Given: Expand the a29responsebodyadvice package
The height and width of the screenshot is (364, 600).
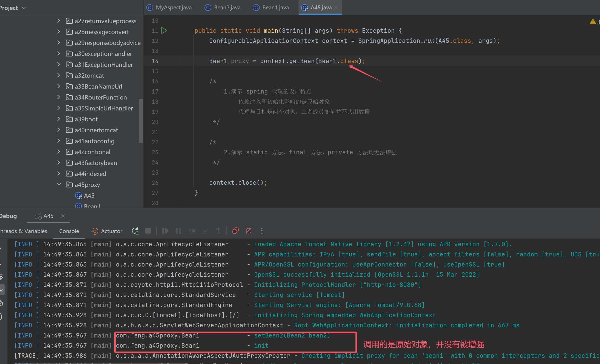Looking at the screenshot, I should click(59, 43).
